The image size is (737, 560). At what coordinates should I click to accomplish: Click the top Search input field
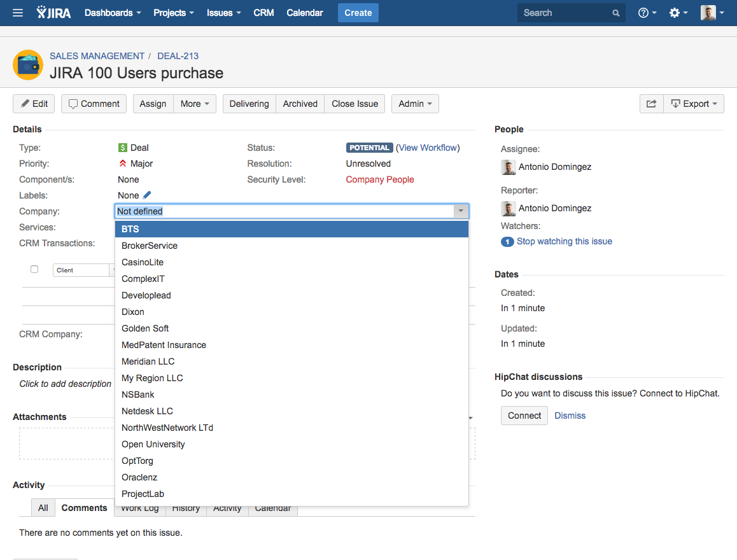coord(563,13)
